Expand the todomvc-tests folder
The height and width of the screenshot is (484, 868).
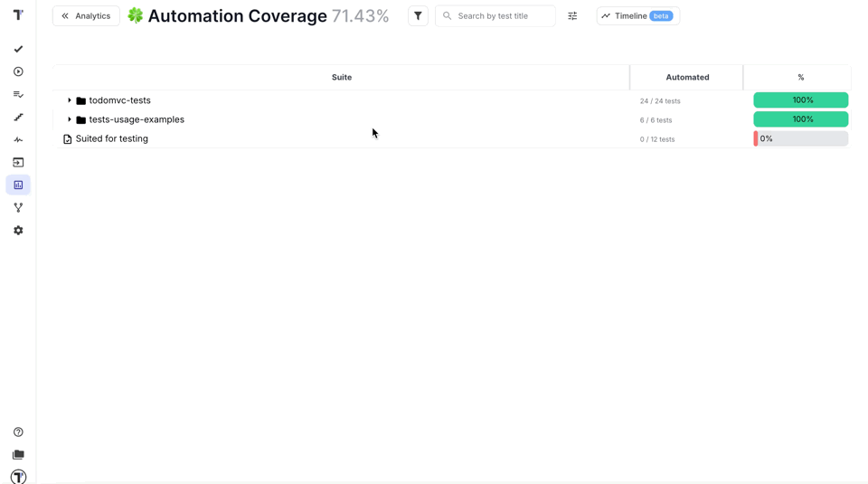click(x=70, y=100)
